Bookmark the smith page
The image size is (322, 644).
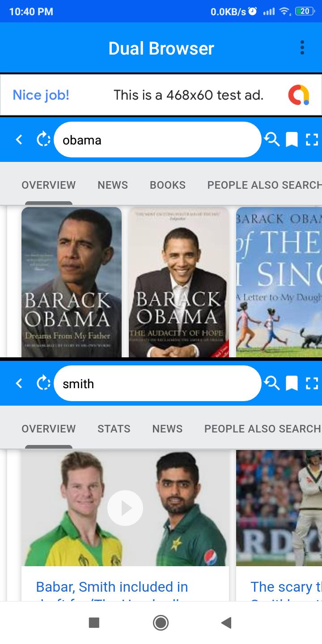[x=292, y=384]
